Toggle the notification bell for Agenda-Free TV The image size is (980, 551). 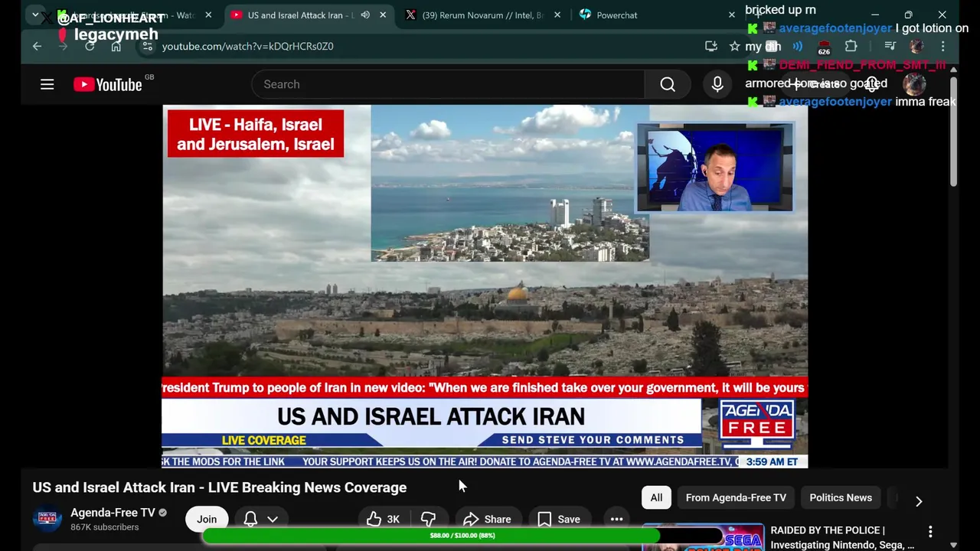pos(250,519)
